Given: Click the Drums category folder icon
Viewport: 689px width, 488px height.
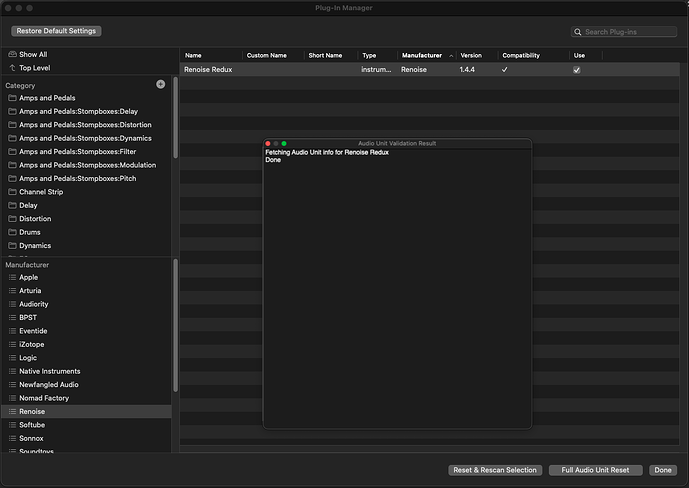Looking at the screenshot, I should [12, 232].
